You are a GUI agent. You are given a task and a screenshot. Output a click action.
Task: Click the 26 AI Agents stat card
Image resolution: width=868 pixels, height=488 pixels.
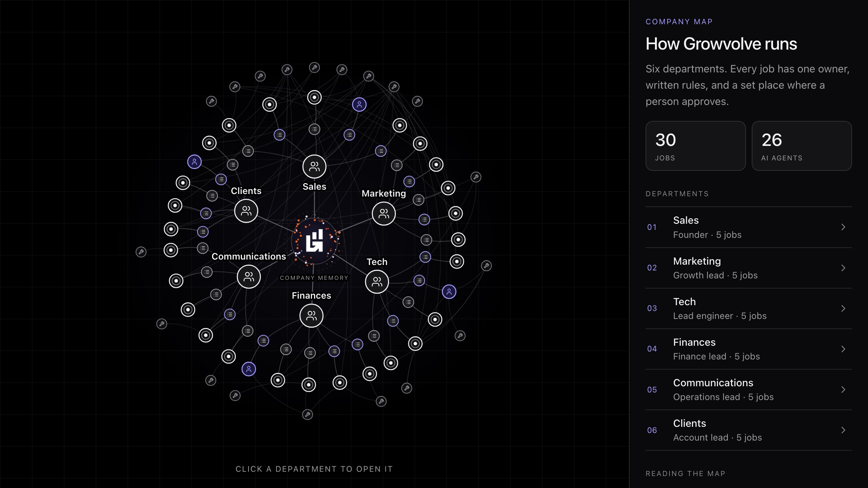tap(802, 146)
